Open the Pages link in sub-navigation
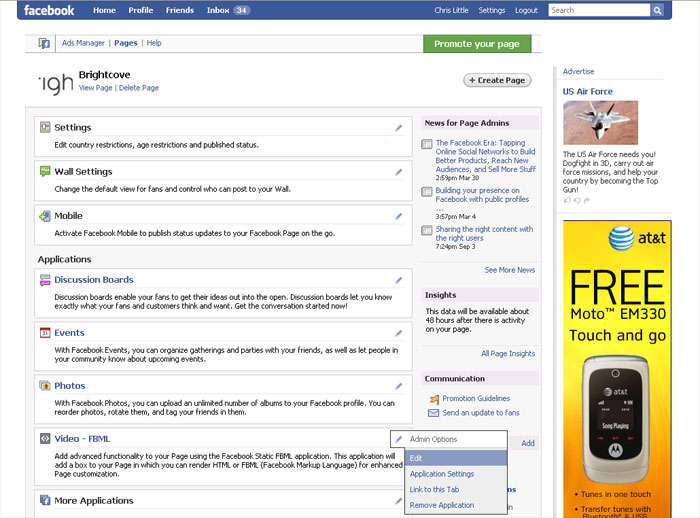This screenshot has height=518, width=700. pyautogui.click(x=126, y=43)
